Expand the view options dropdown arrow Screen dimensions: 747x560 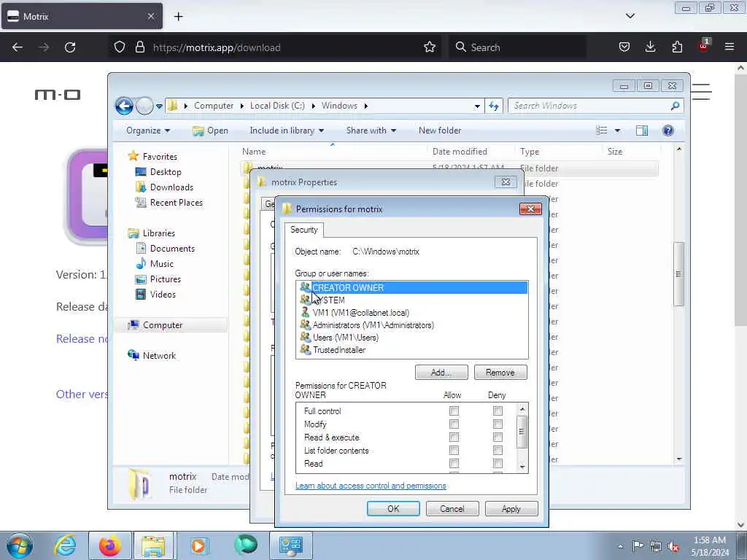click(617, 131)
